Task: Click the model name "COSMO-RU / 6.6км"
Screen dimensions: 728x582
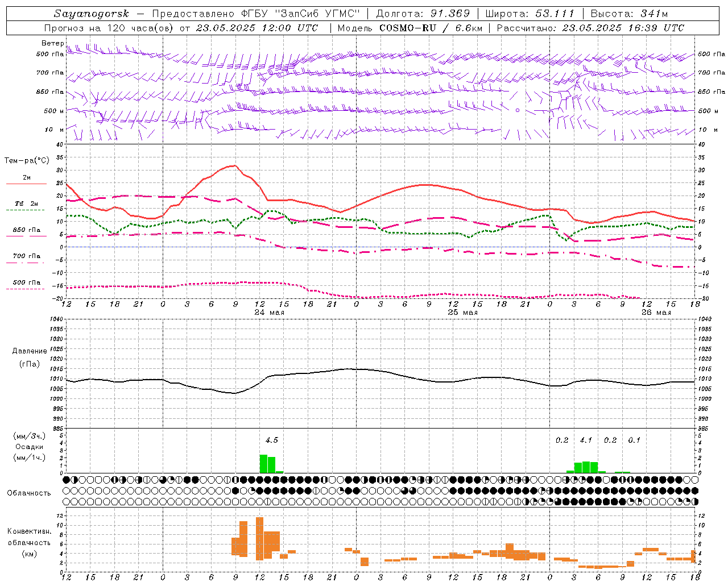Action: pyautogui.click(x=431, y=28)
